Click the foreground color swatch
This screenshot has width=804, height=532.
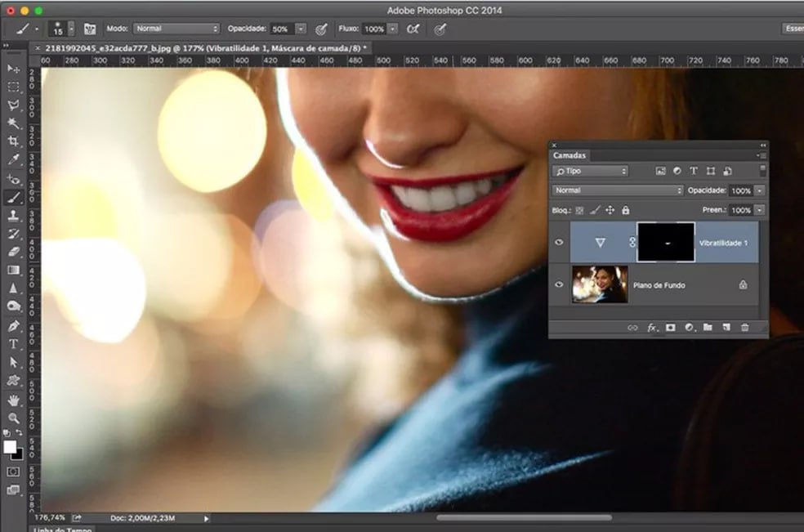10,447
